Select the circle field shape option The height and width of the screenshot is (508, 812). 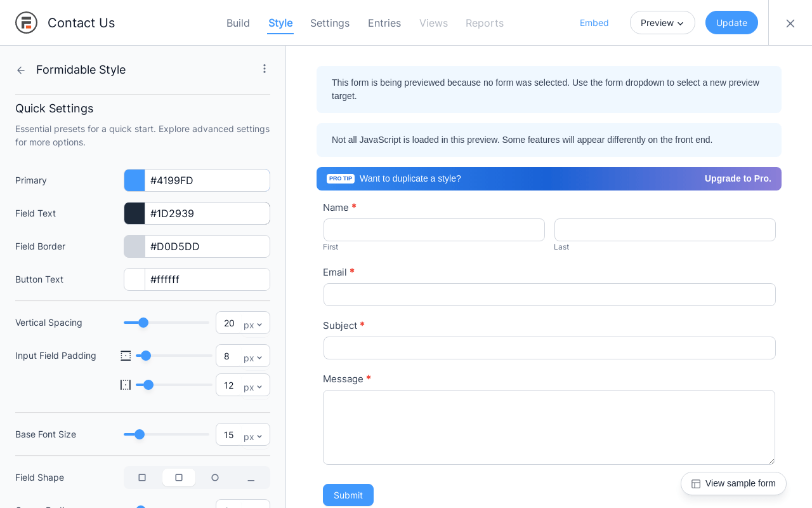pos(215,478)
